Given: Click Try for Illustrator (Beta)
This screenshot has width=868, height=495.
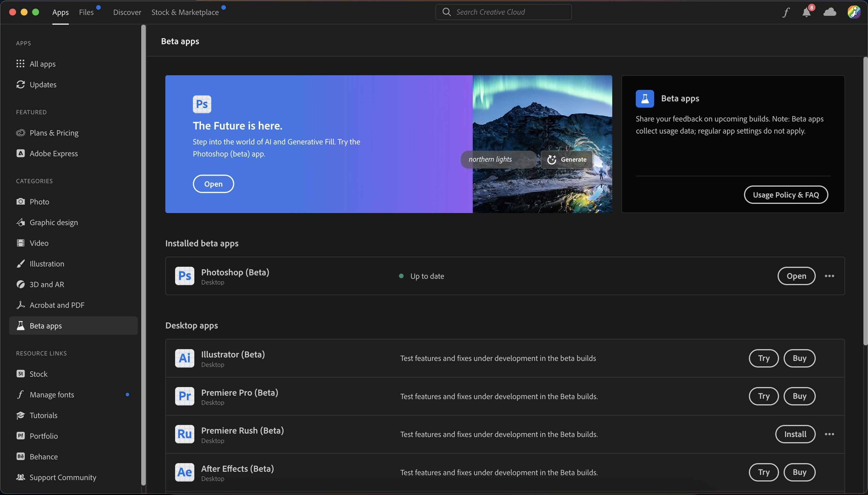Looking at the screenshot, I should click(x=763, y=358).
